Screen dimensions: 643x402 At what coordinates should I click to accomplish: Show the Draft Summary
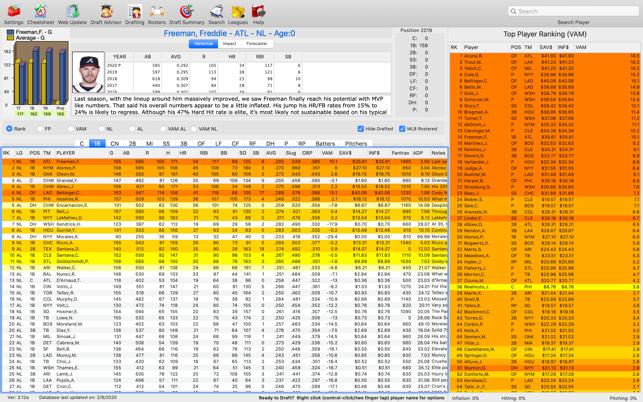point(186,13)
